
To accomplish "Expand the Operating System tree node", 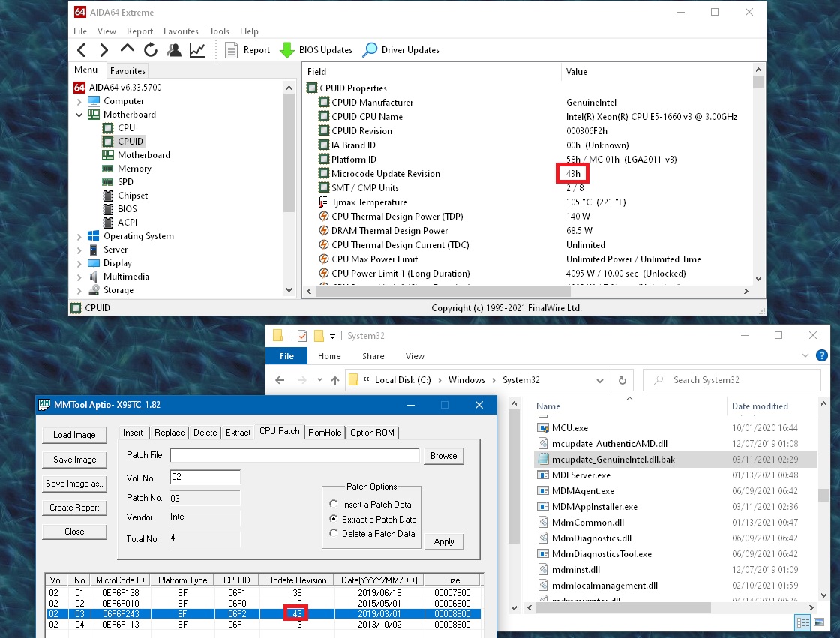I will click(79, 236).
